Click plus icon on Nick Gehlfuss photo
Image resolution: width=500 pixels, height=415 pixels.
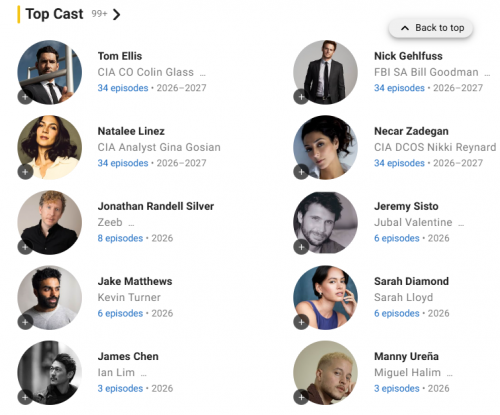[x=301, y=97]
